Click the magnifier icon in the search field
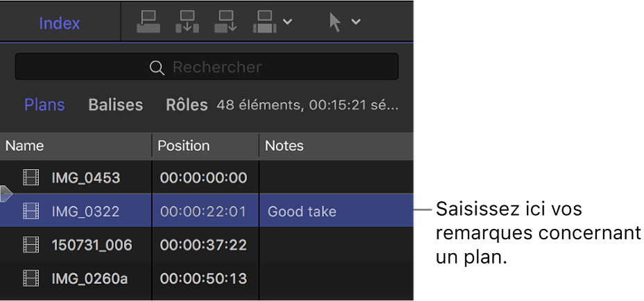Screen dimensions: 644x301 click(158, 67)
